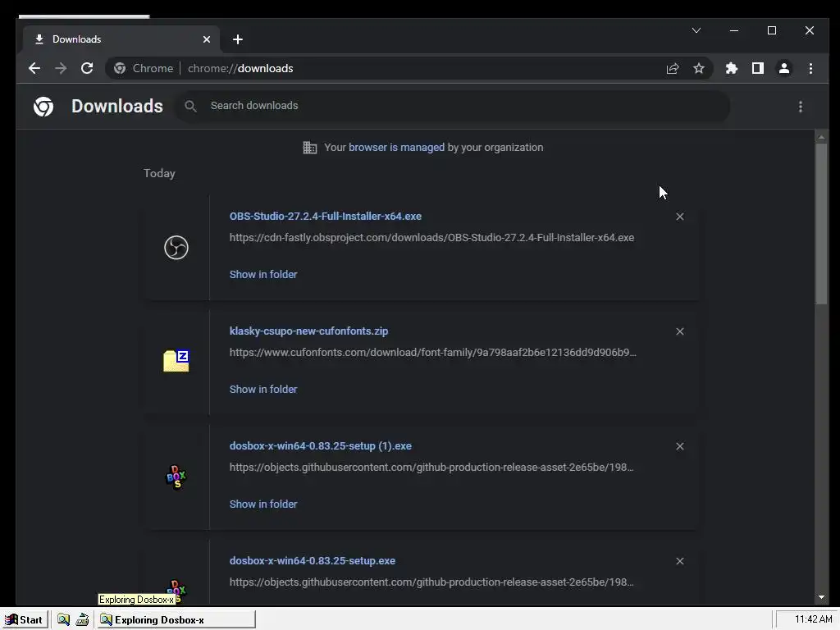Click the 11:42 AM system clock
Viewport: 840px width, 630px height.
813,620
